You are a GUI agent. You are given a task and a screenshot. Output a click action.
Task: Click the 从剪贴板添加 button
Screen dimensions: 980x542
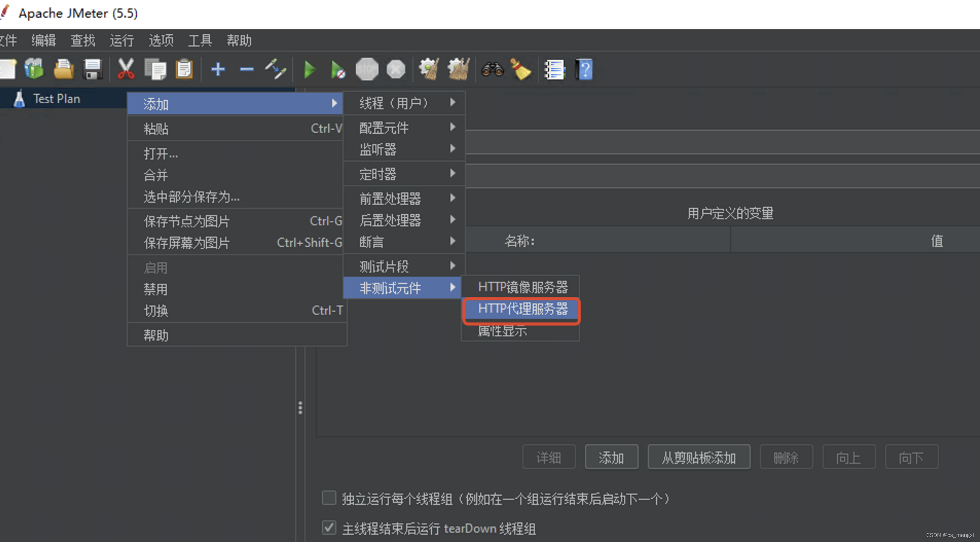tap(699, 457)
